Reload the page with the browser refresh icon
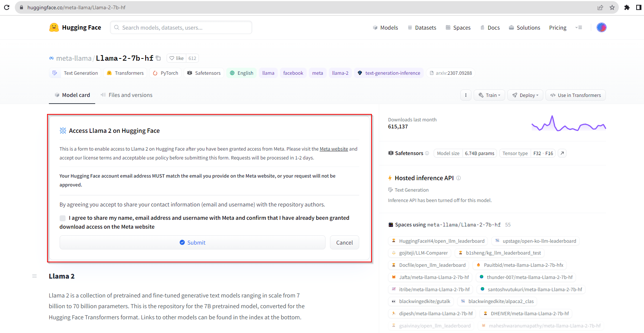This screenshot has width=644, height=333. (7, 7)
